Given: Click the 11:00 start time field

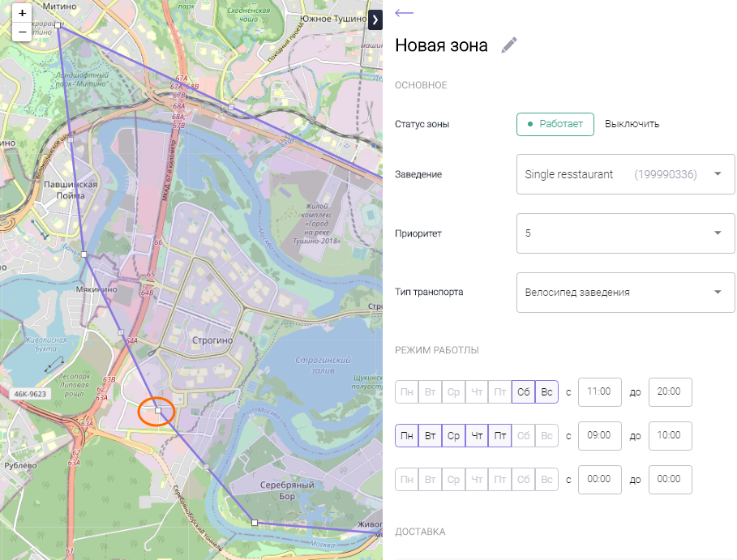Looking at the screenshot, I should click(599, 391).
